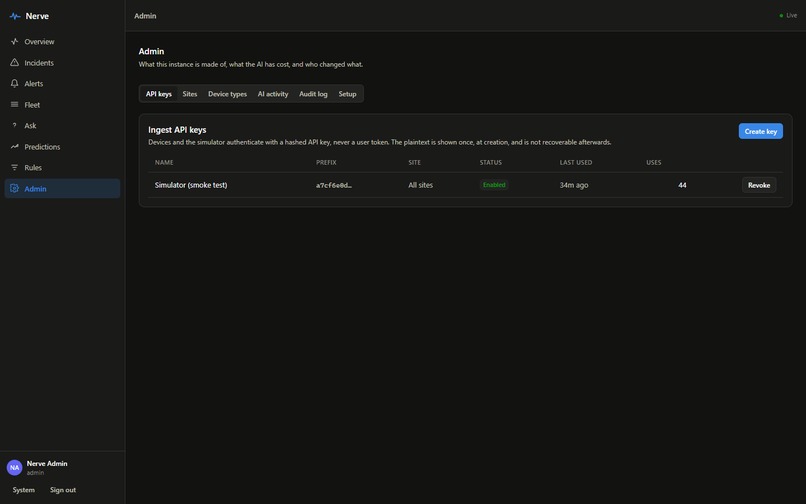806x504 pixels.
Task: Open the Overview page
Action: (62, 42)
